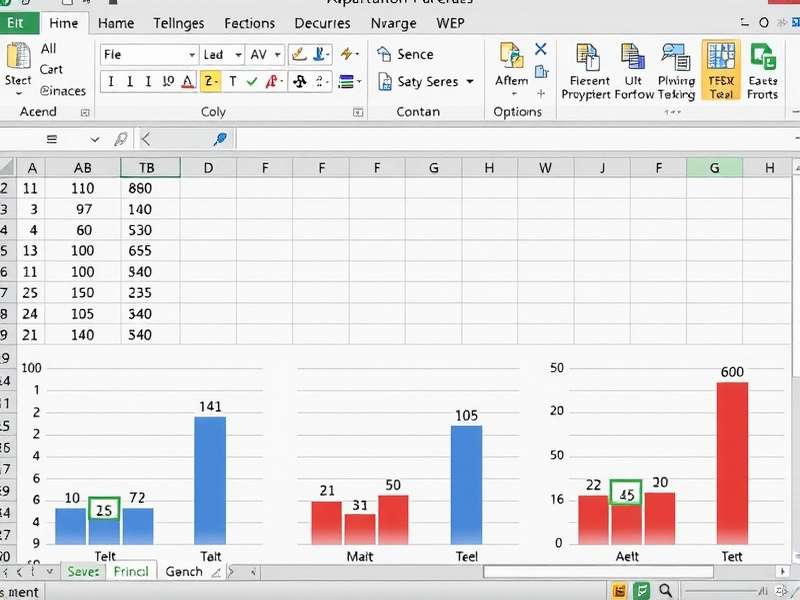Click the blue X icon in Options

(541, 49)
